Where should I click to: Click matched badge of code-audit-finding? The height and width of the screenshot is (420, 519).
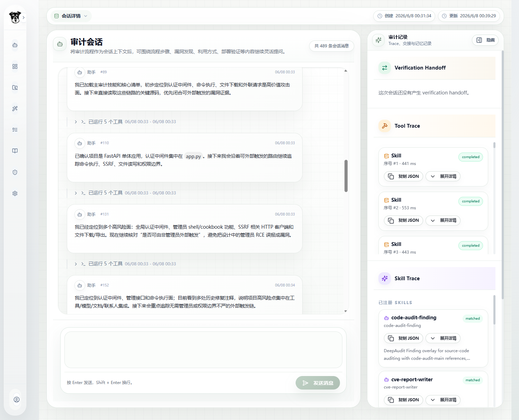point(473,319)
